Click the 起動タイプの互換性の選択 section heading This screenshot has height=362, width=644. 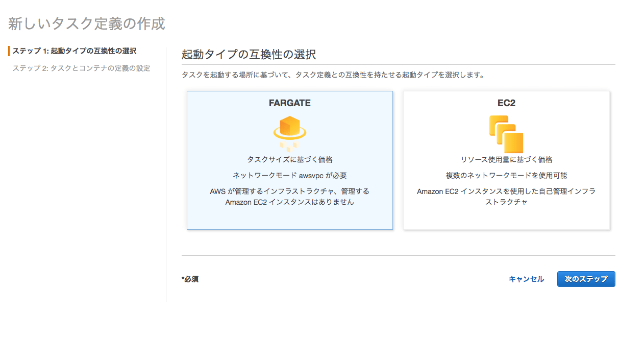249,54
